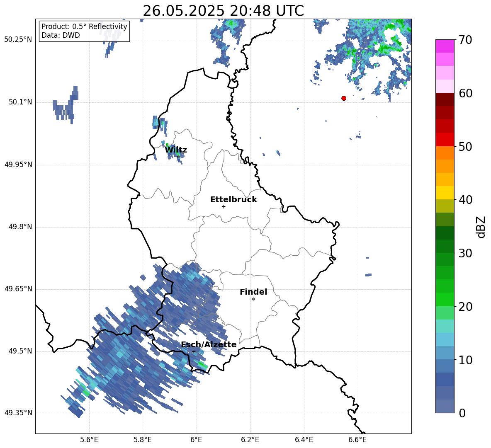Click the Wiltz city label
Image resolution: width=491 pixels, height=448 pixels.
pos(176,150)
